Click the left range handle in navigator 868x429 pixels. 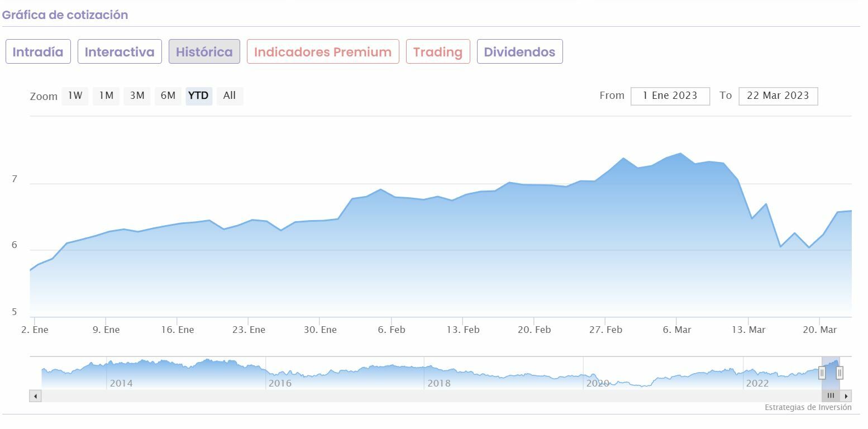pos(822,373)
